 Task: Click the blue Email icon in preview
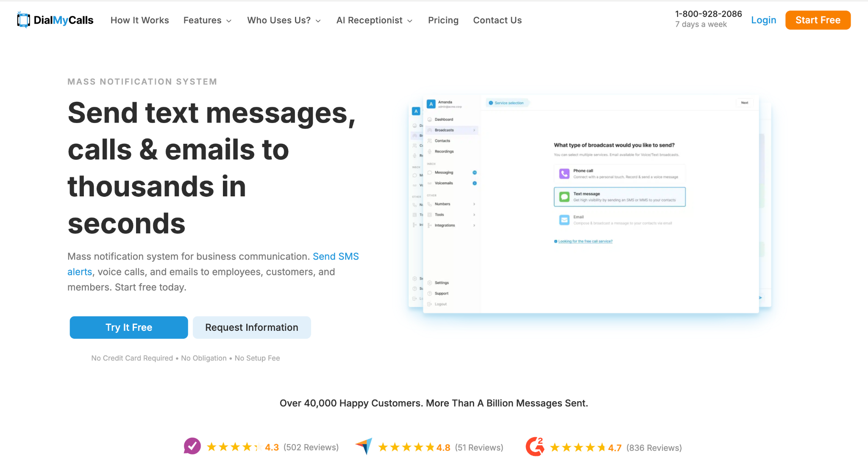tap(565, 220)
